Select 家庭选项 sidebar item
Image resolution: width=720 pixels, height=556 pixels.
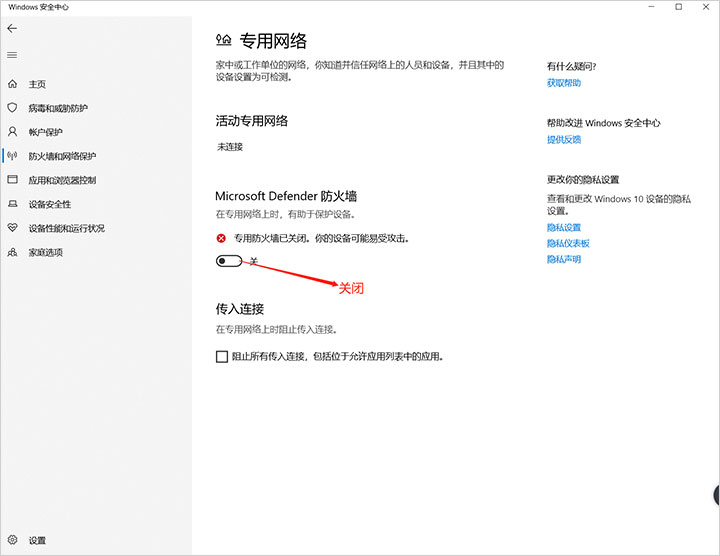[45, 253]
